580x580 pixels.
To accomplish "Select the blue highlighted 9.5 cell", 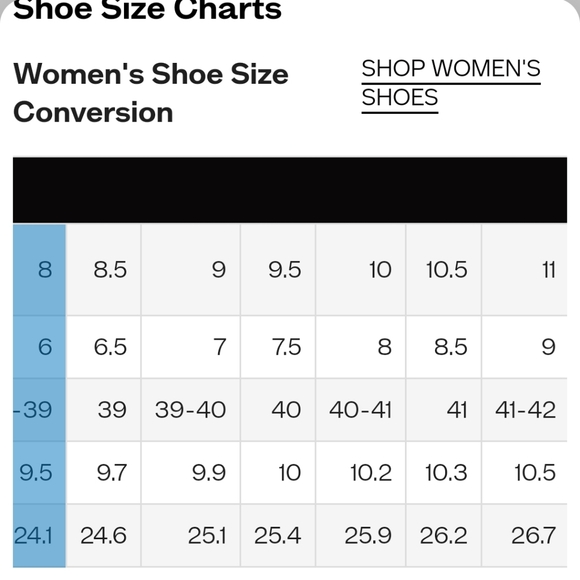I will 40,473.
